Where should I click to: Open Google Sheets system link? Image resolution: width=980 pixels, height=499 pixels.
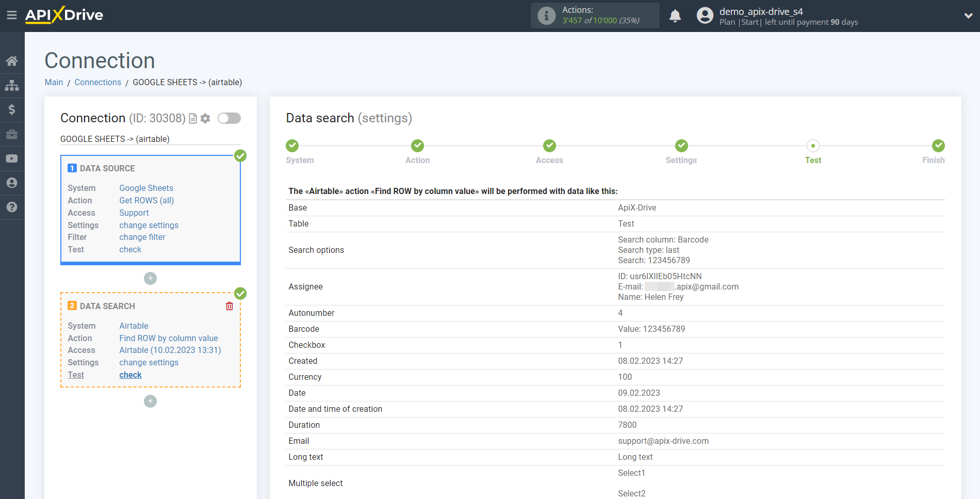pos(146,188)
